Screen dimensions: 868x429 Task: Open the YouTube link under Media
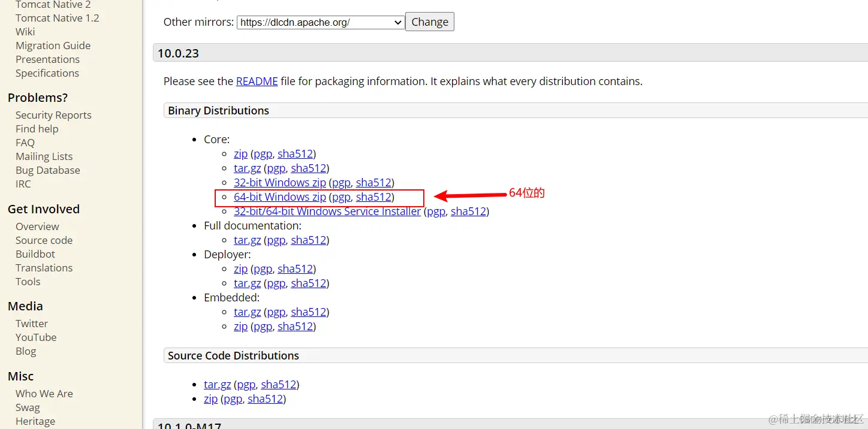[x=36, y=337]
